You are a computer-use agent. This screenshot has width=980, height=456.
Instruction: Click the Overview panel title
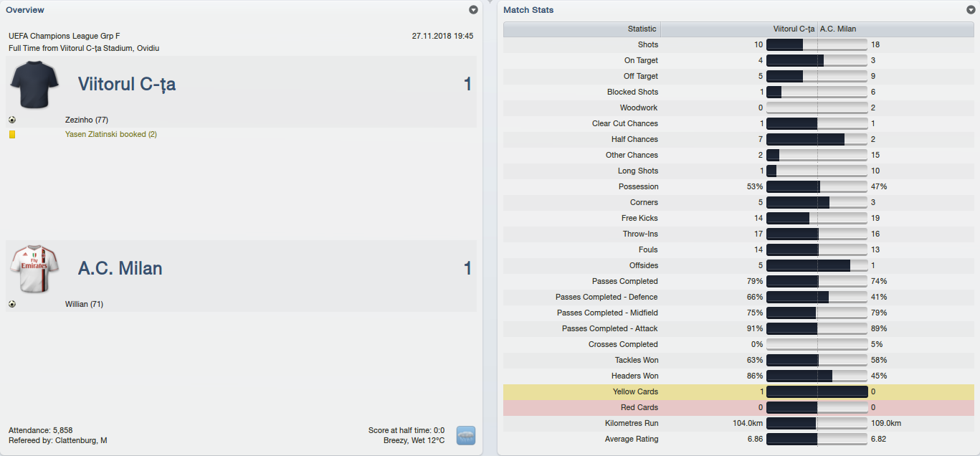point(25,10)
